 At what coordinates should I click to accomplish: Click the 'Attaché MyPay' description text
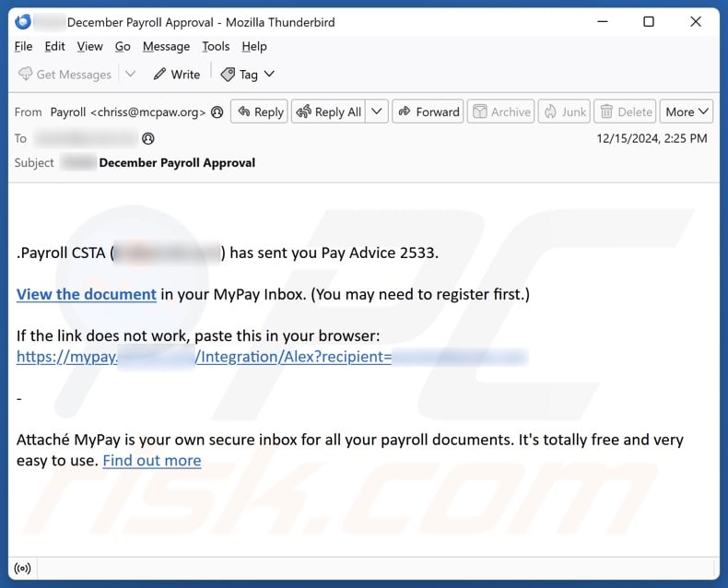click(350, 450)
